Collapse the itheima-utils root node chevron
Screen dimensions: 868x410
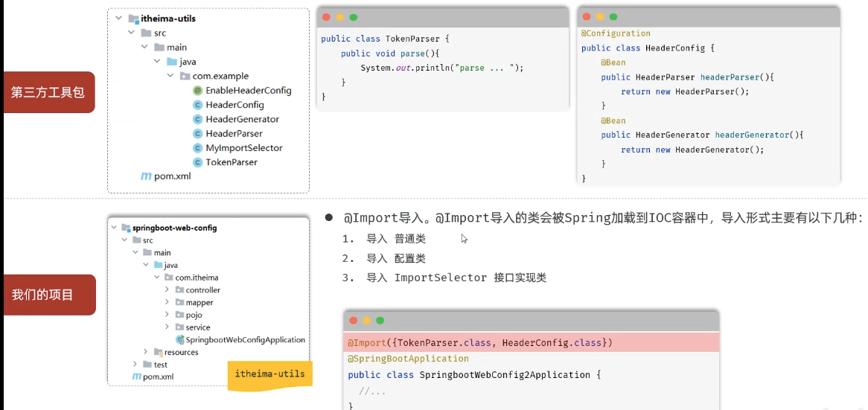118,19
